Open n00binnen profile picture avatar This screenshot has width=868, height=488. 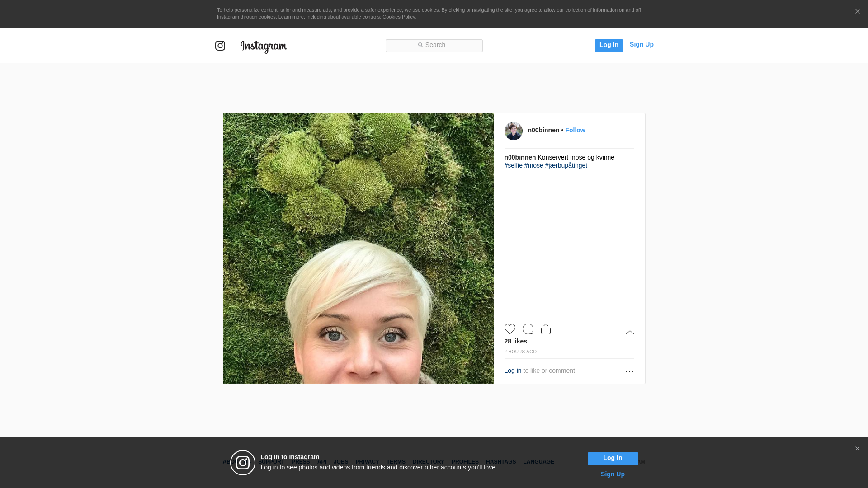click(514, 131)
